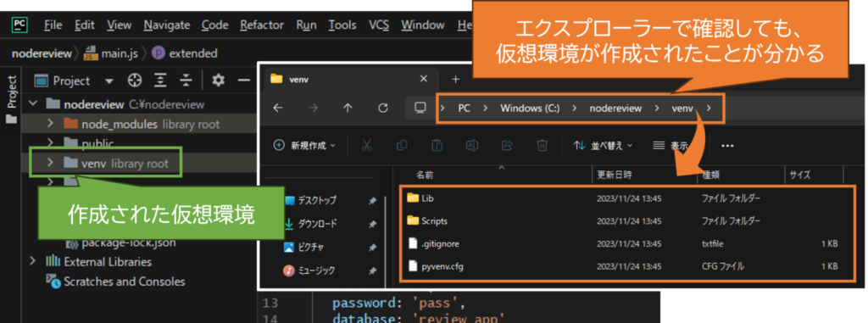The height and width of the screenshot is (323, 868).
Task: Select the node_modules folder in tree
Action: (142, 124)
